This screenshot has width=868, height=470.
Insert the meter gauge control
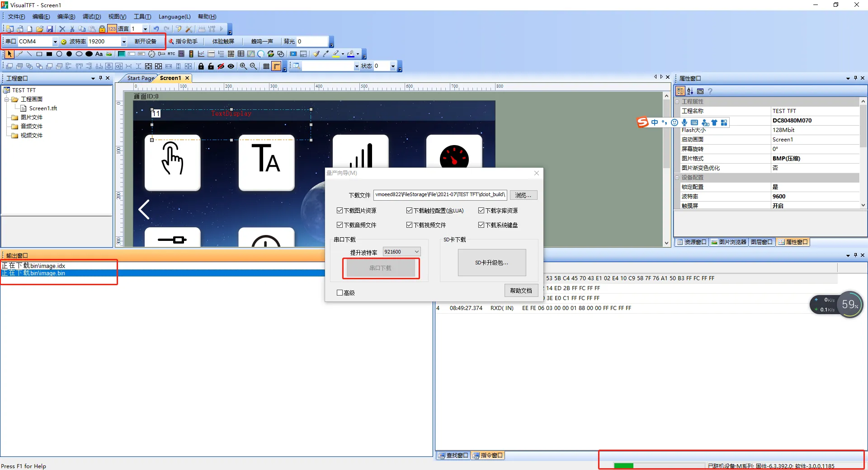[151, 54]
